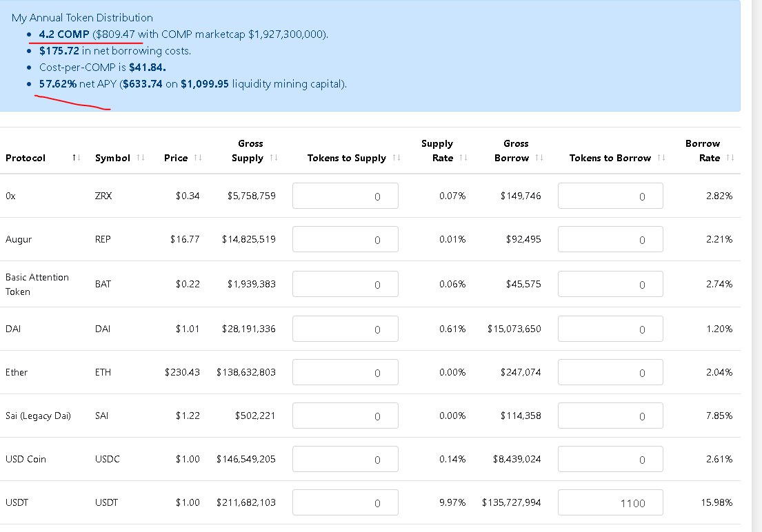The image size is (762, 532).
Task: Sort by Tokens to Borrow sort icon
Action: click(661, 157)
